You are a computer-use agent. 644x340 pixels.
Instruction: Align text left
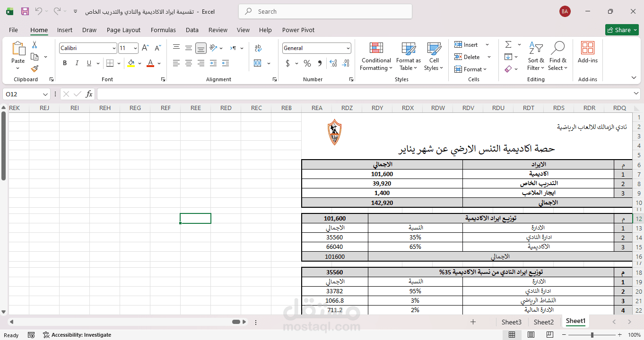point(176,63)
